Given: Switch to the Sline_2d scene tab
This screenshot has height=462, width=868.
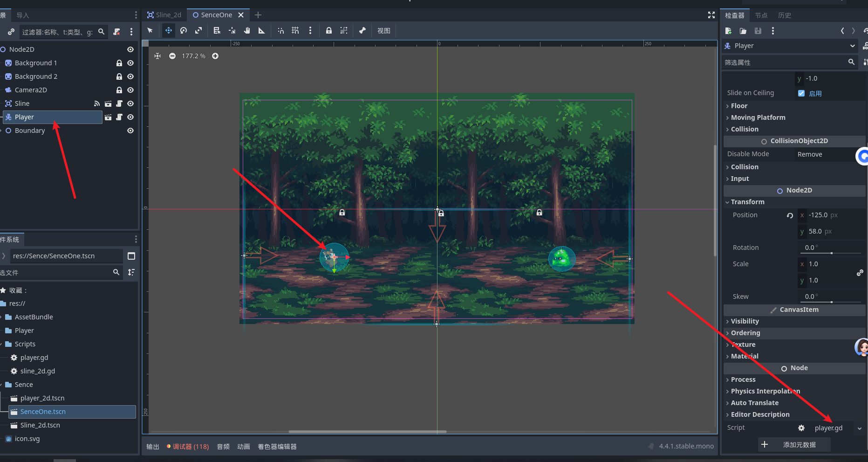Looking at the screenshot, I should 164,15.
